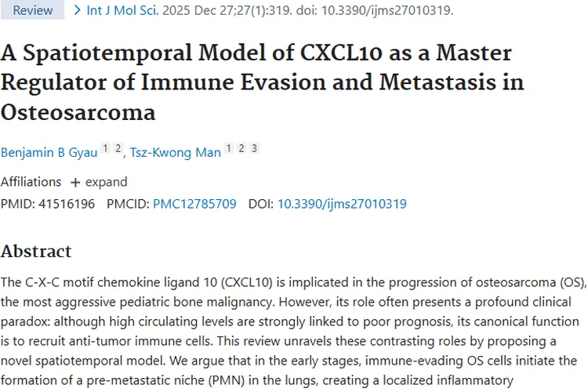Screen dimensions: 588x392
Task: Click affiliation superscript 2 after Tsz-Kwong Man
Action: [x=241, y=149]
